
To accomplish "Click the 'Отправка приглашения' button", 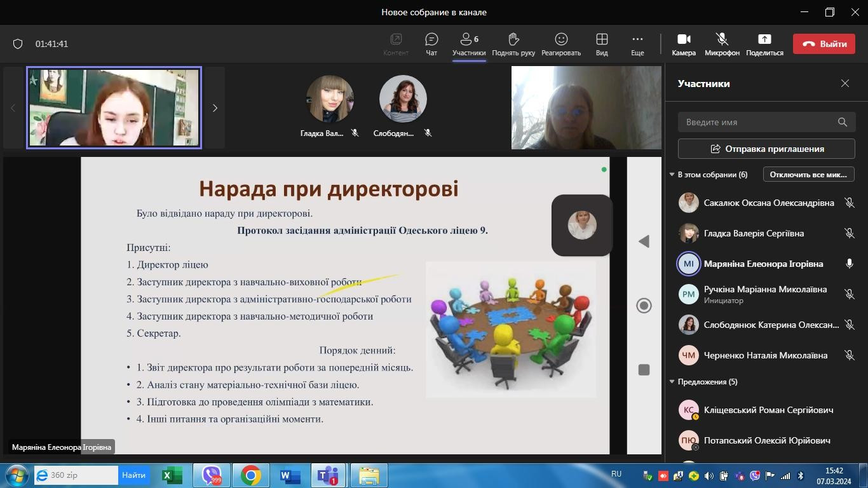I will pyautogui.click(x=766, y=149).
